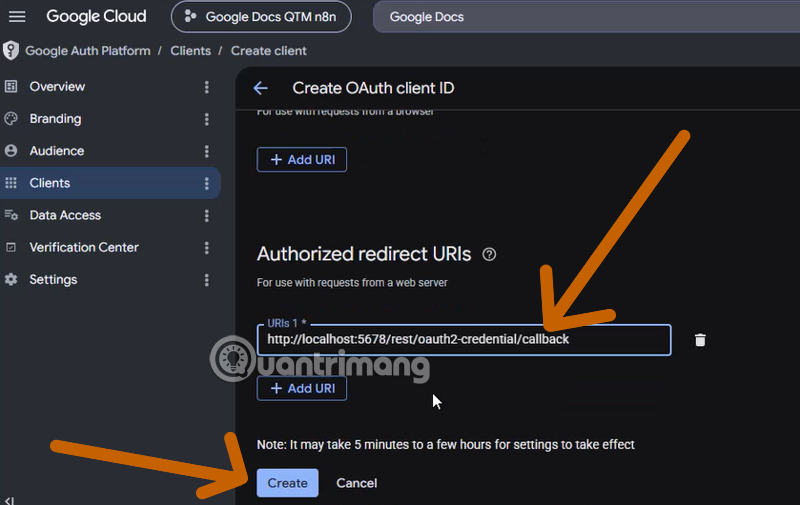This screenshot has height=505, width=800.
Task: Click the Audience person icon
Action: click(x=11, y=151)
